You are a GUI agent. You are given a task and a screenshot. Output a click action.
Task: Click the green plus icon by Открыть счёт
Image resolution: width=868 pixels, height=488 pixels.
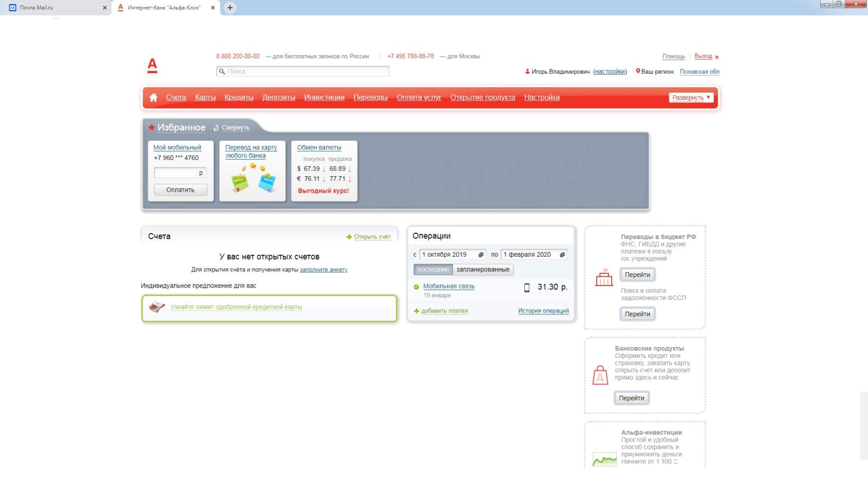349,237
